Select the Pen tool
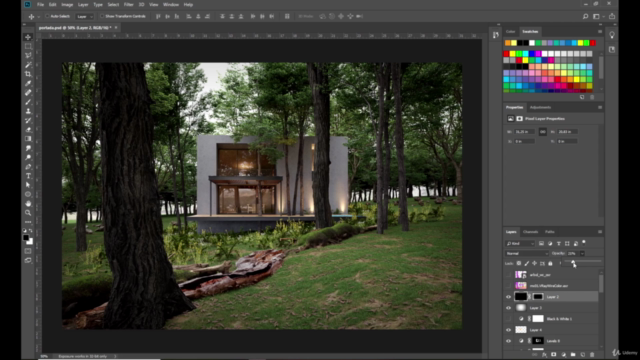640x360 pixels. point(28,167)
